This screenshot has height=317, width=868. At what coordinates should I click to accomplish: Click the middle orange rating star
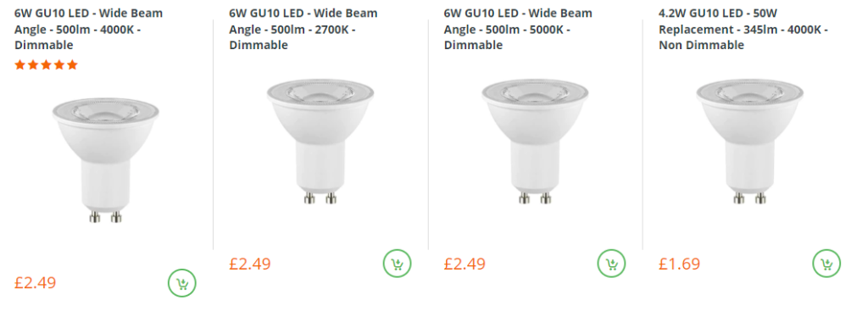coord(46,65)
